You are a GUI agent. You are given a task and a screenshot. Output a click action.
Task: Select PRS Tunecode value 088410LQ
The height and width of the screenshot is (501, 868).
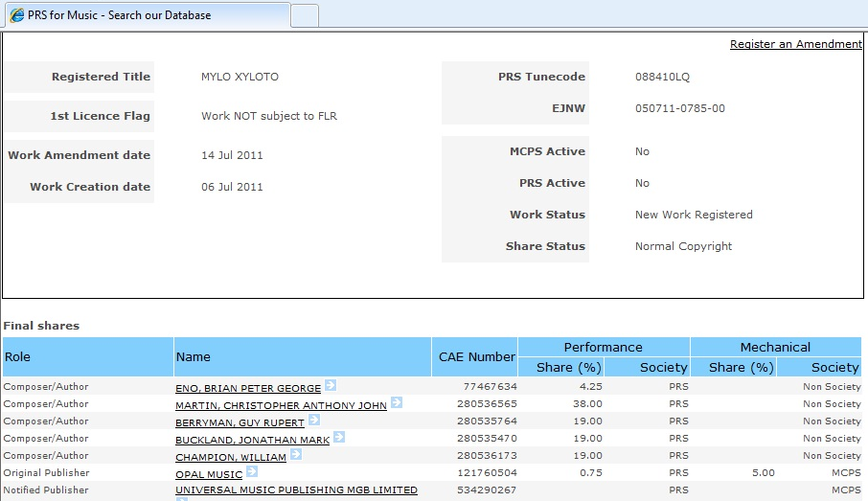pyautogui.click(x=662, y=77)
